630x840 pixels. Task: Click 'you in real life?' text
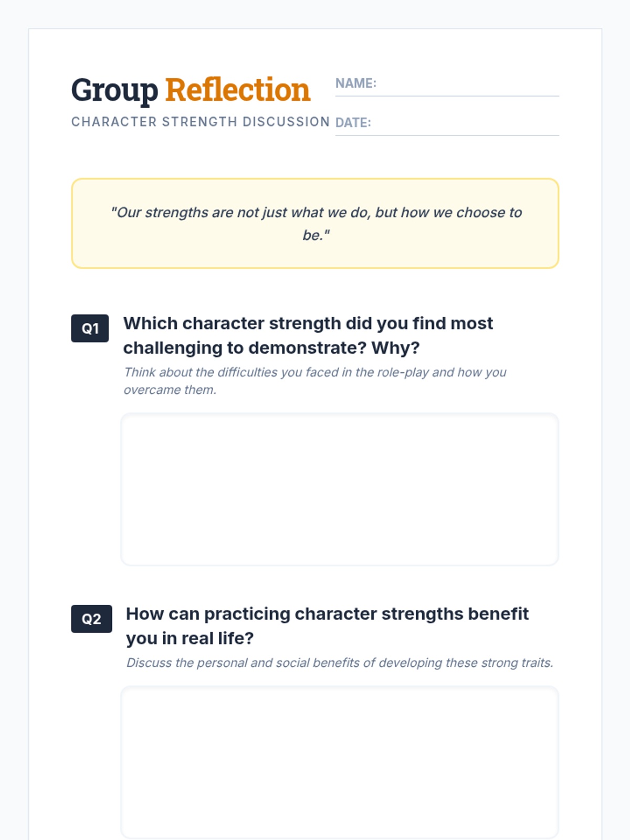pos(190,638)
